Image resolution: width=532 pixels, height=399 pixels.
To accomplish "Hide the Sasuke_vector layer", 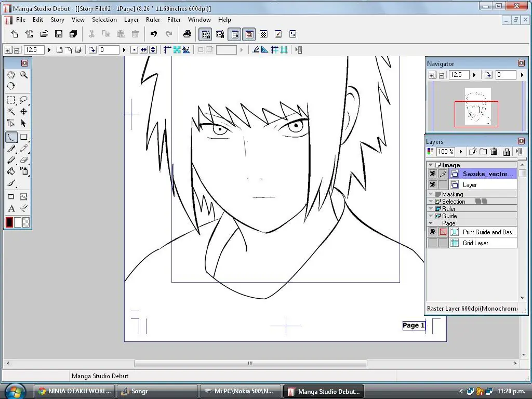I will [x=432, y=174].
